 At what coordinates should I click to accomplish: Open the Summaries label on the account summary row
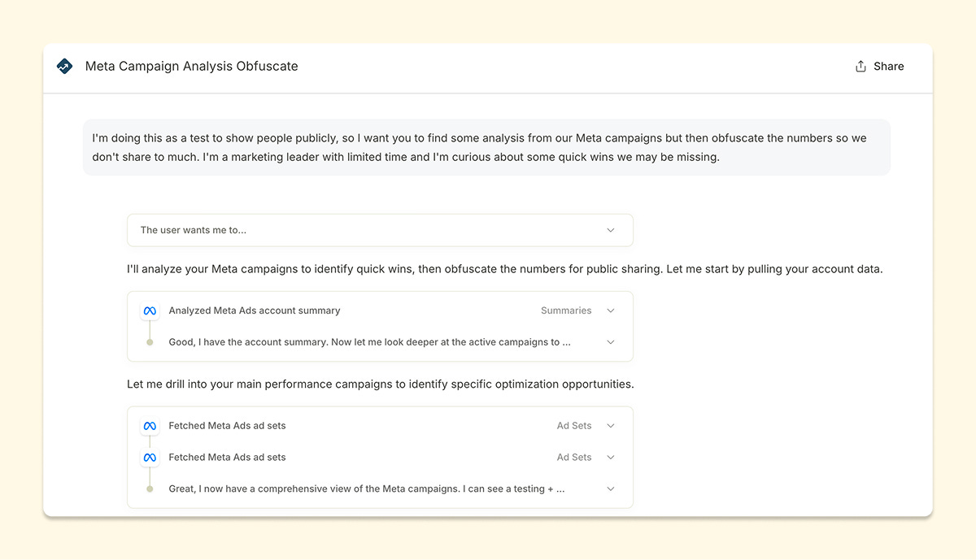(566, 310)
